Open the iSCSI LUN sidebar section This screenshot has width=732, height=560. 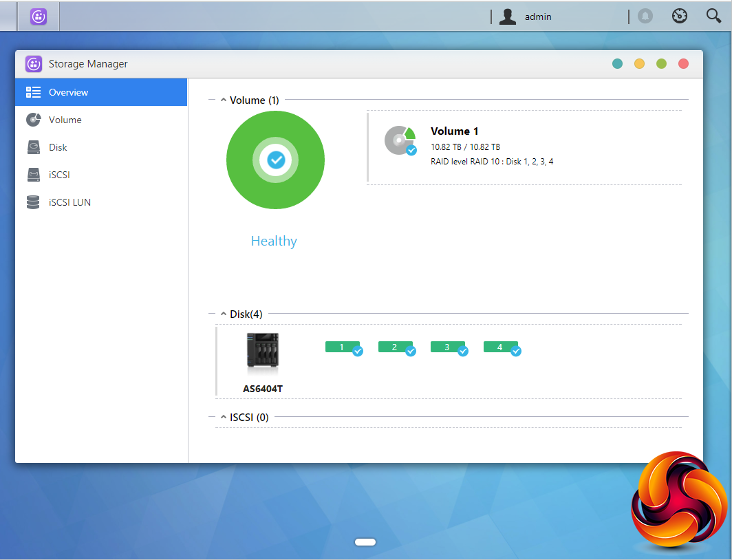tap(101, 202)
